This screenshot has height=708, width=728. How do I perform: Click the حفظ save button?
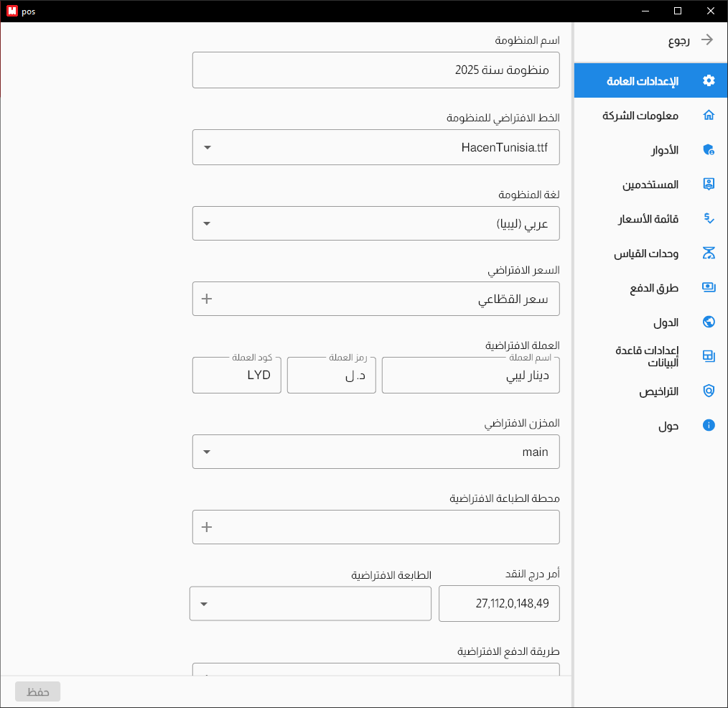37,691
